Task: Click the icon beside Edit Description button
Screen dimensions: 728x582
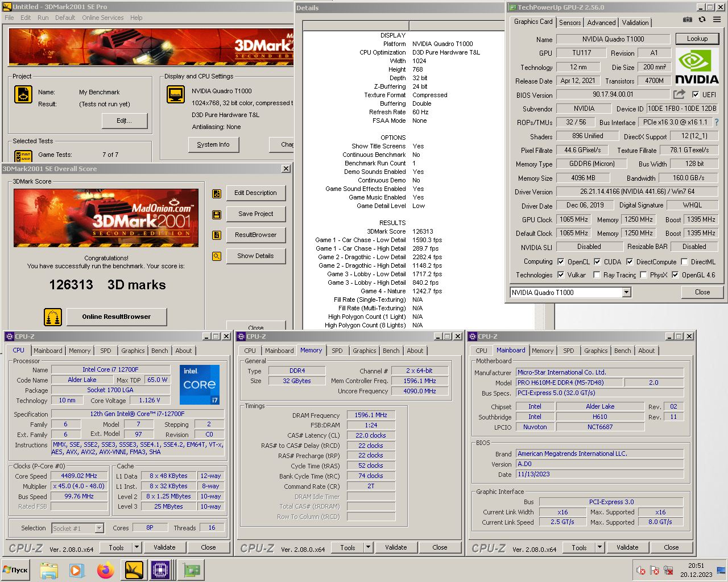Action: [x=217, y=193]
